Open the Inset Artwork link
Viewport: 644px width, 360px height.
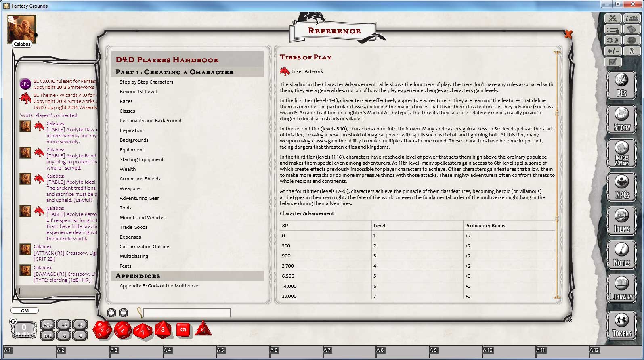coord(307,71)
